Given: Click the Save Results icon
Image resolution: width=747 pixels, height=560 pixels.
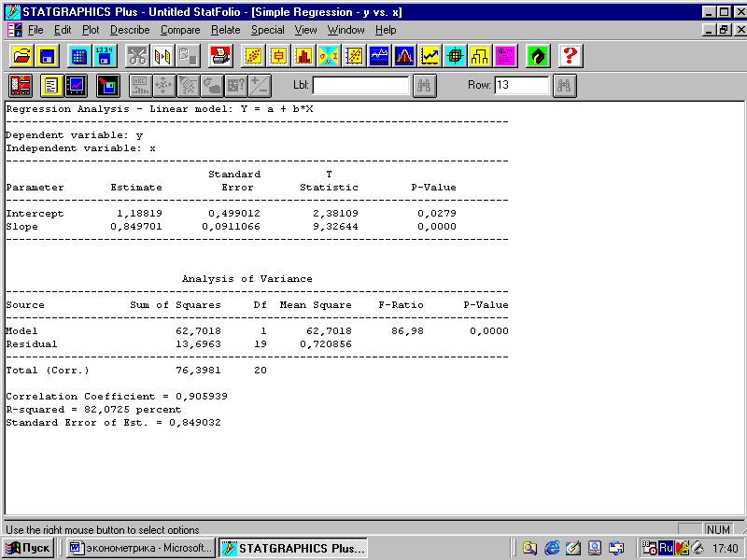Looking at the screenshot, I should 108,86.
